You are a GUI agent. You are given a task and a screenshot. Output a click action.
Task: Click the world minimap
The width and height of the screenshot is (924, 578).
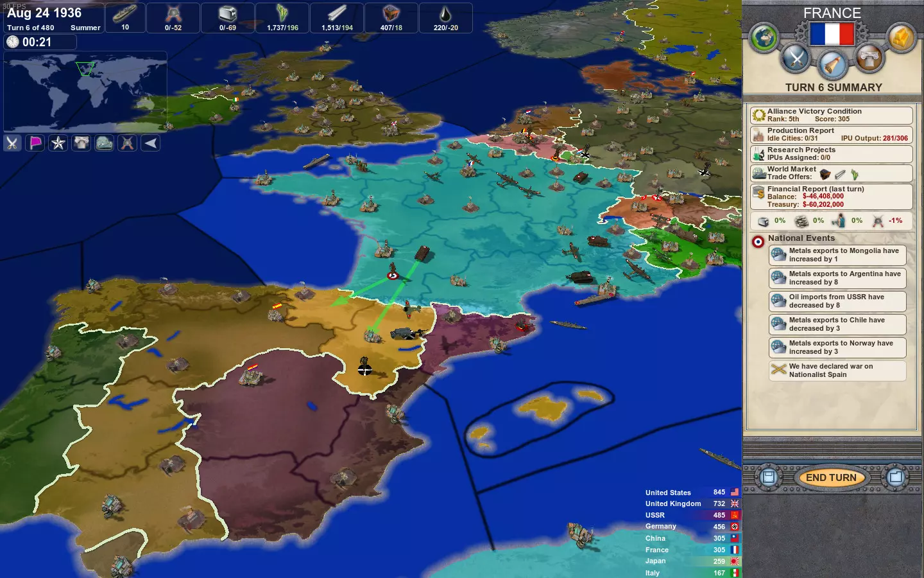85,92
